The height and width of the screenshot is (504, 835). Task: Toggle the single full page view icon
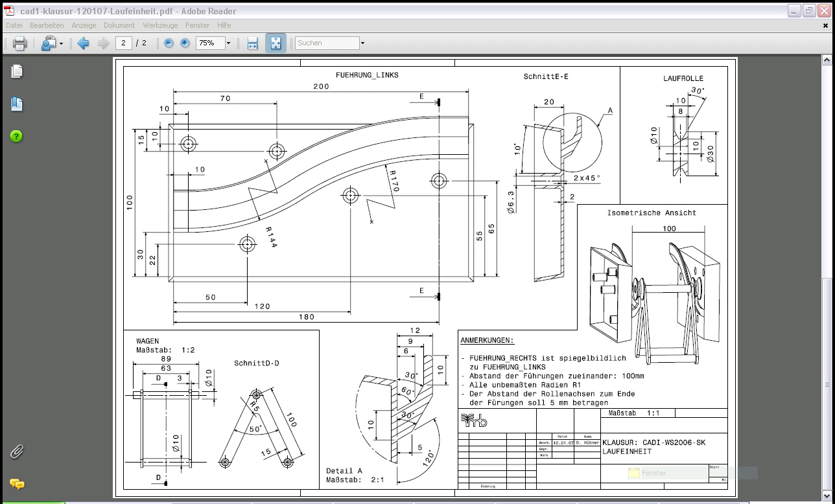[x=276, y=43]
